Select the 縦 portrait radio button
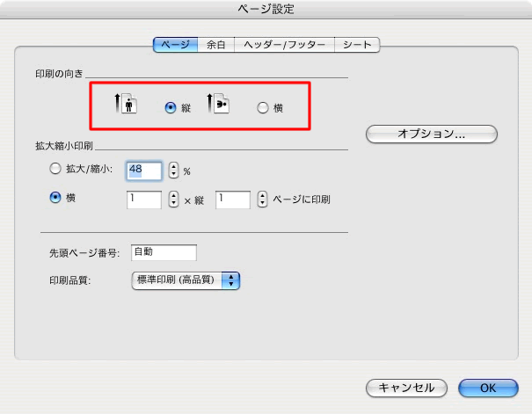This screenshot has width=532, height=414. coord(171,107)
